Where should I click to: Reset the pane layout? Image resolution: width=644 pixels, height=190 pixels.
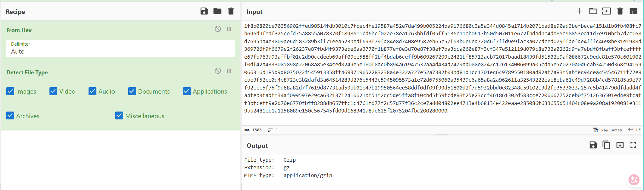(633, 11)
